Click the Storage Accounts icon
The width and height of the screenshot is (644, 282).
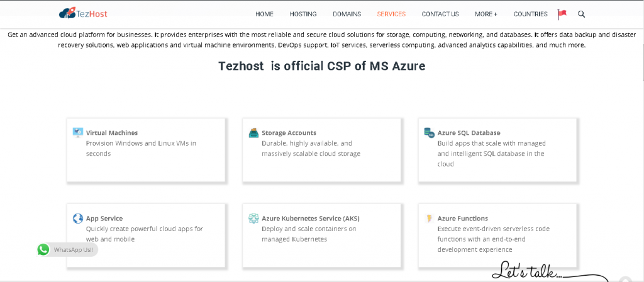[x=253, y=133]
